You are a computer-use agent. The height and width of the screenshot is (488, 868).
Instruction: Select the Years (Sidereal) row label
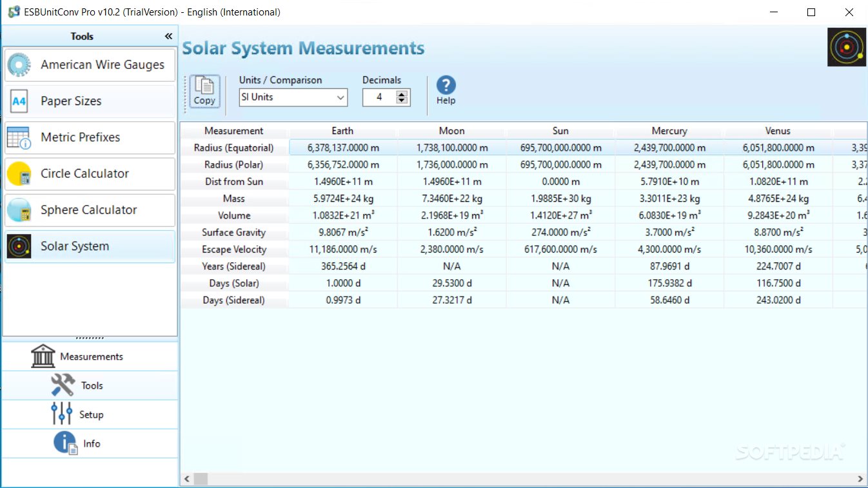(x=234, y=266)
